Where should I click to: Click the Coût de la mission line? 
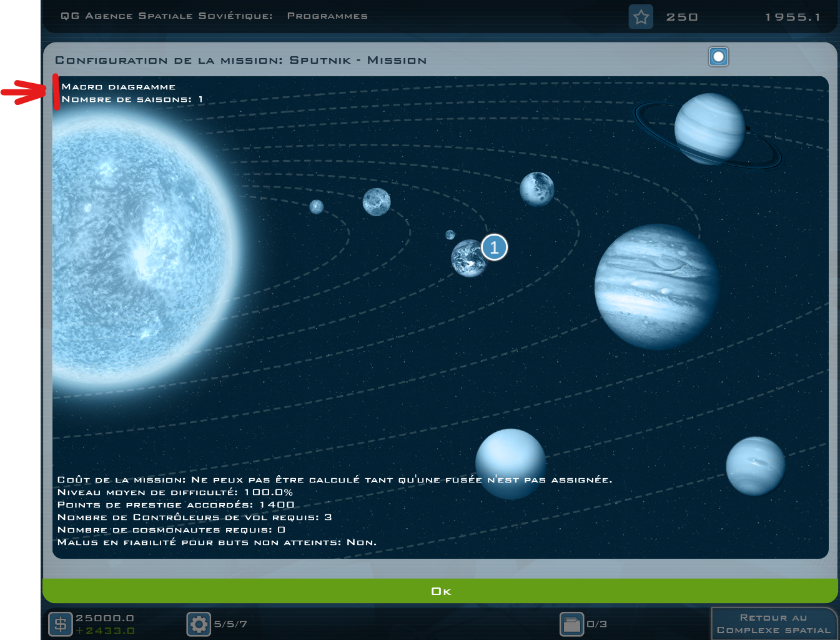click(335, 480)
